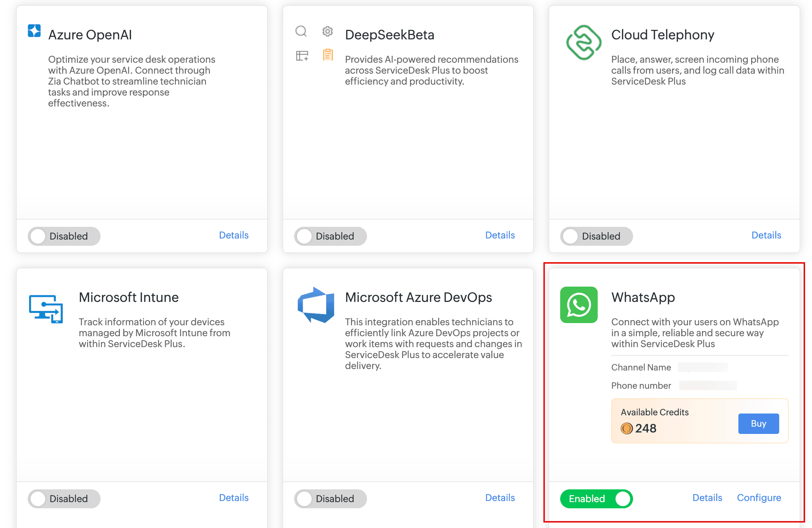The width and height of the screenshot is (812, 528).
Task: Turn on the Microsoft Azure DevOps toggle
Action: click(330, 499)
